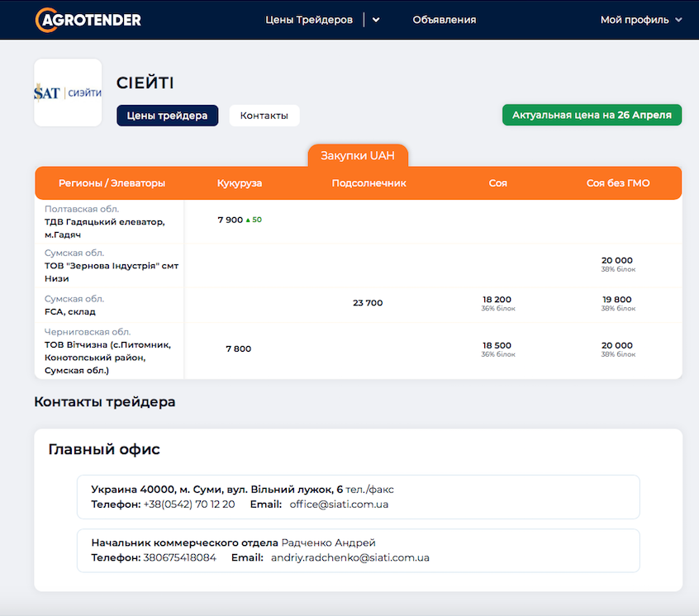699x616 pixels.
Task: Click the 23 700 sunflower price
Action: (368, 303)
